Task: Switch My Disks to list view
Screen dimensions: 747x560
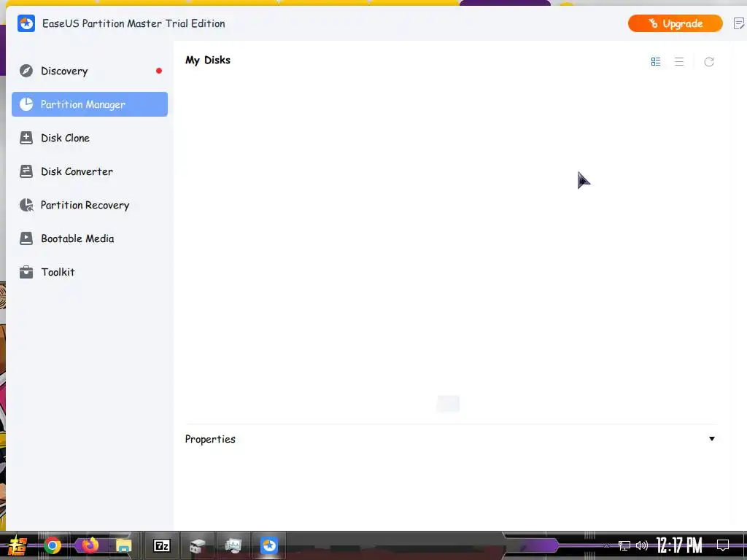Action: (x=679, y=62)
